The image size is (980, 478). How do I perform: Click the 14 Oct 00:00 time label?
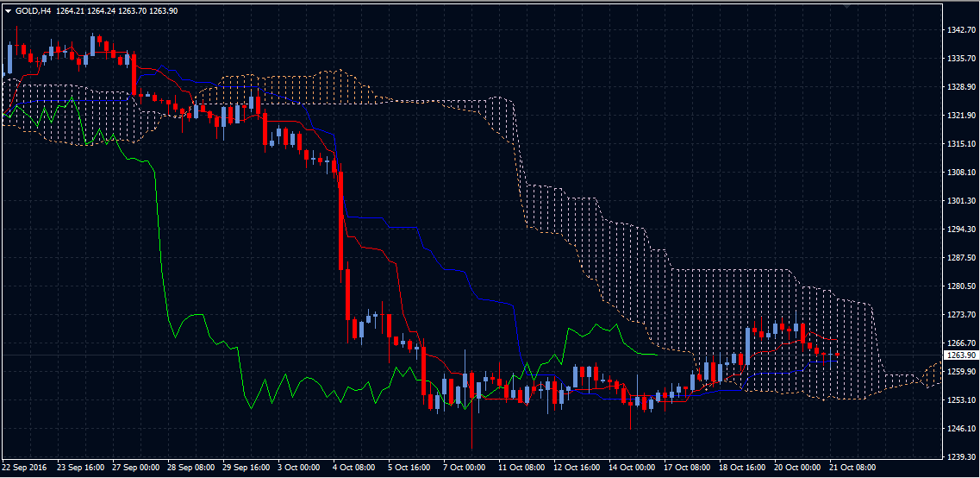[632, 468]
